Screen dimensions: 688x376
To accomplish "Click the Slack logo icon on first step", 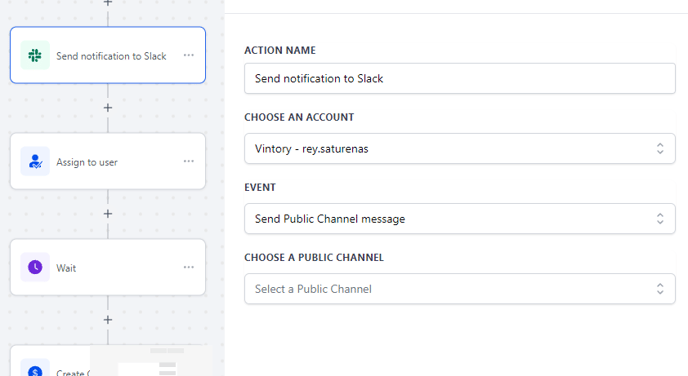I will pos(35,55).
